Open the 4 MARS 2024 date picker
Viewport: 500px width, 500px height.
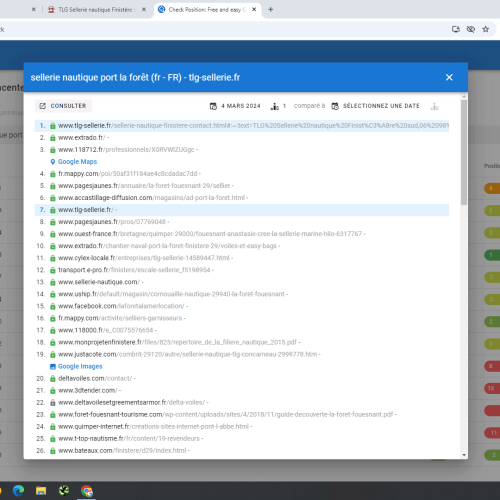pos(235,106)
